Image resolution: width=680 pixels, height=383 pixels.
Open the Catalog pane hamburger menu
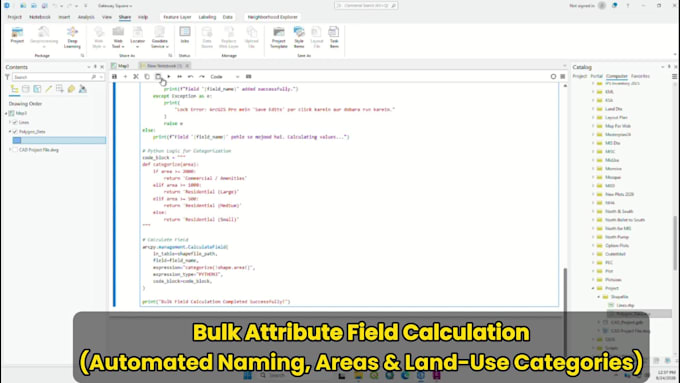(x=674, y=76)
